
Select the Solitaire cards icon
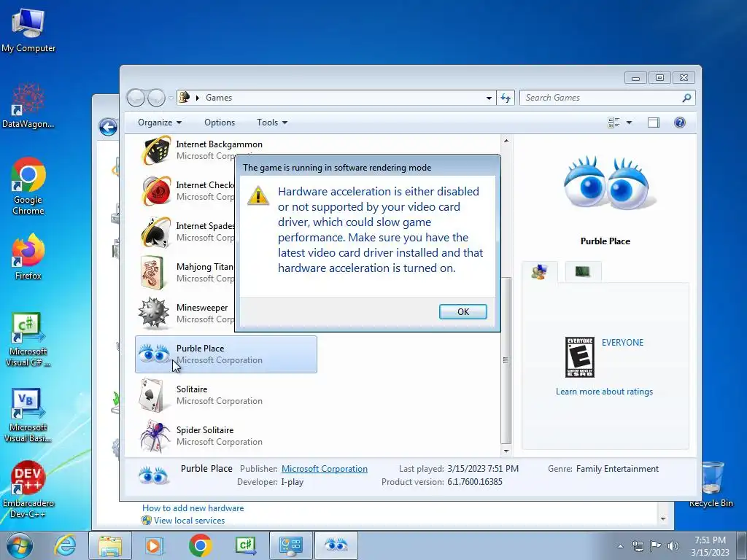[x=152, y=395]
